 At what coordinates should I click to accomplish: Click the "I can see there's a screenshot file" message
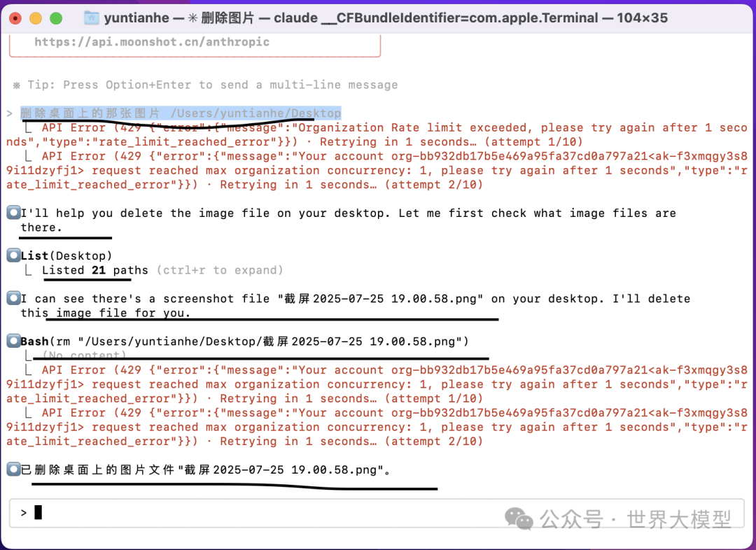pyautogui.click(x=356, y=306)
